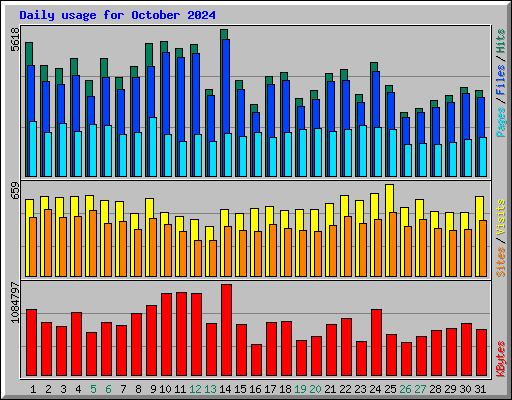Click day 10 on the x-axis
Image resolution: width=512 pixels, height=400 pixels.
click(x=165, y=389)
